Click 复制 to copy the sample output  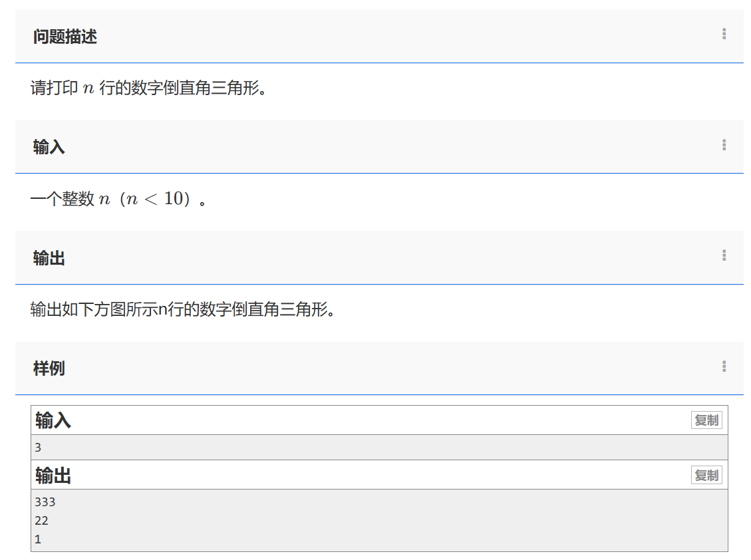point(706,475)
